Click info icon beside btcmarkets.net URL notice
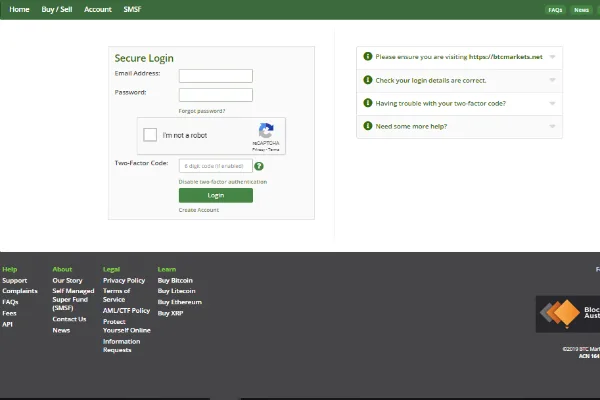The width and height of the screenshot is (600, 400). (x=367, y=57)
